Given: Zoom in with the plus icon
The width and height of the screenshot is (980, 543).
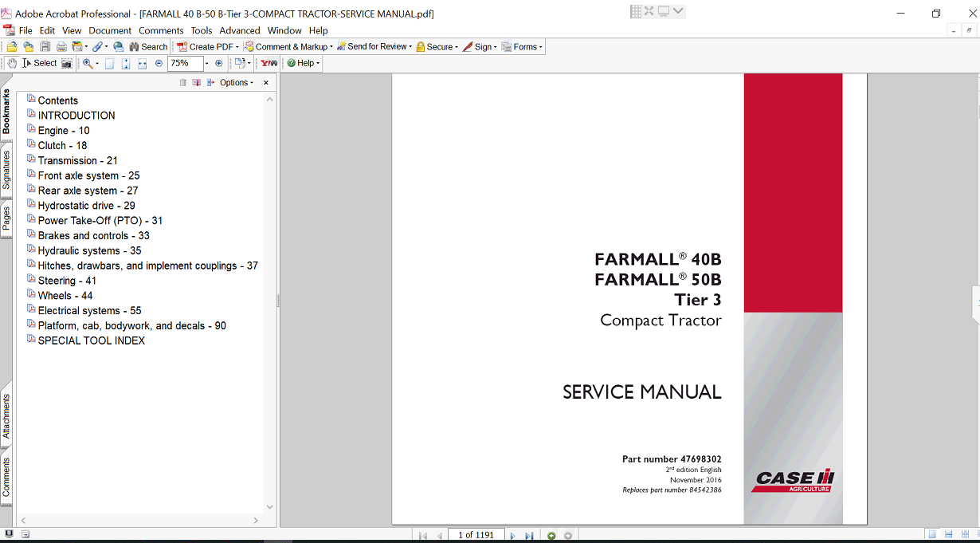Looking at the screenshot, I should 219,63.
